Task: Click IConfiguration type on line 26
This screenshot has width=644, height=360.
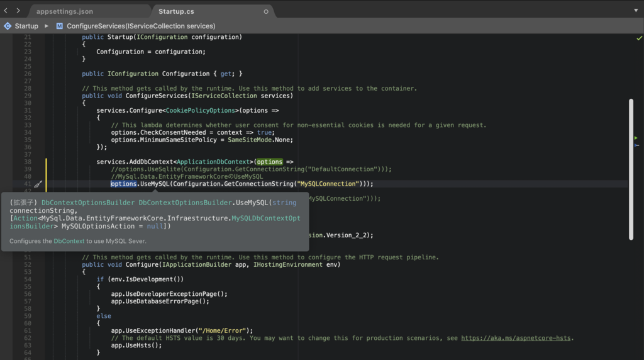Action: (133, 74)
